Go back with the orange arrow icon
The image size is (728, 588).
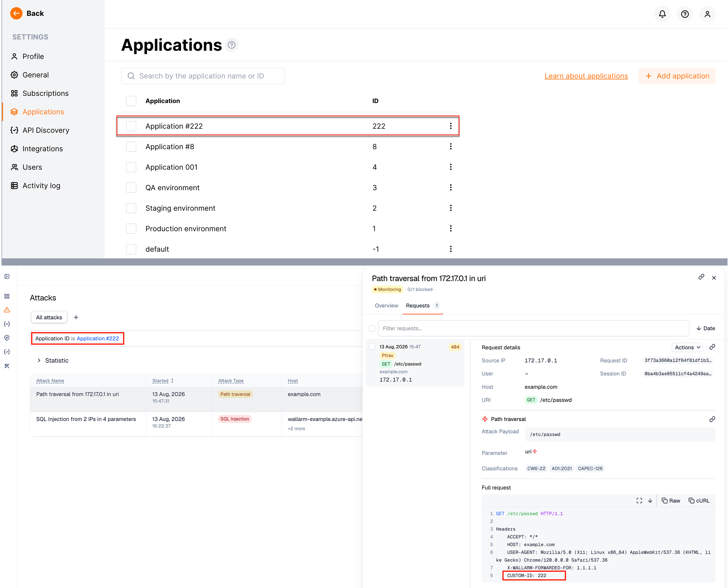pos(16,14)
